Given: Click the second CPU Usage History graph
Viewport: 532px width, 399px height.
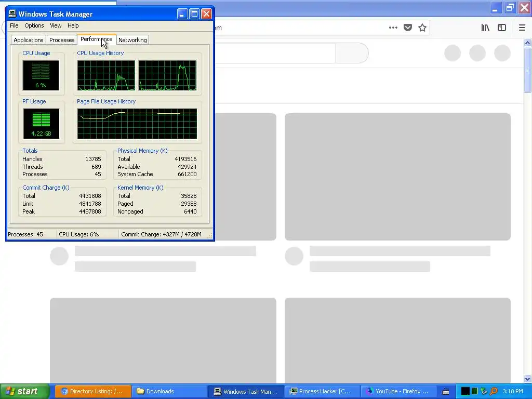Looking at the screenshot, I should click(x=168, y=75).
